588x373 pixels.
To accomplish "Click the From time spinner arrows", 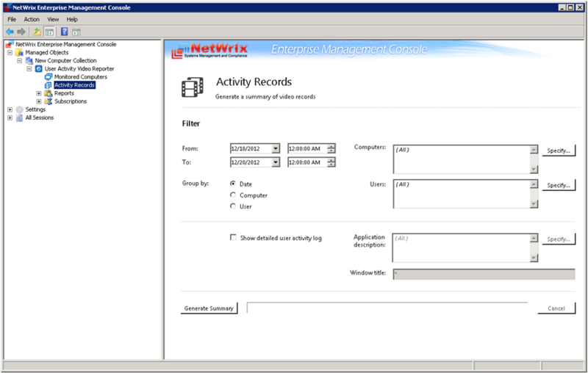I will click(x=331, y=148).
